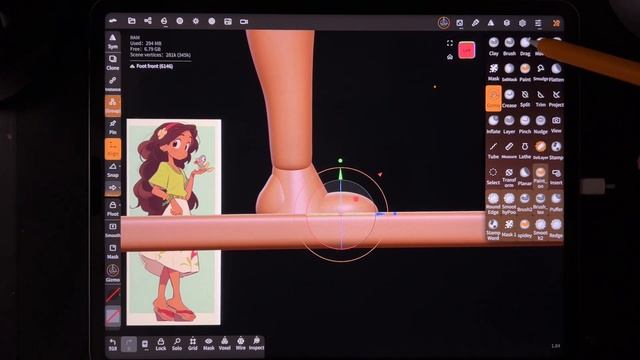Screen dimensions: 640x360
Task: Pick the Pinch tool
Action: tap(525, 124)
